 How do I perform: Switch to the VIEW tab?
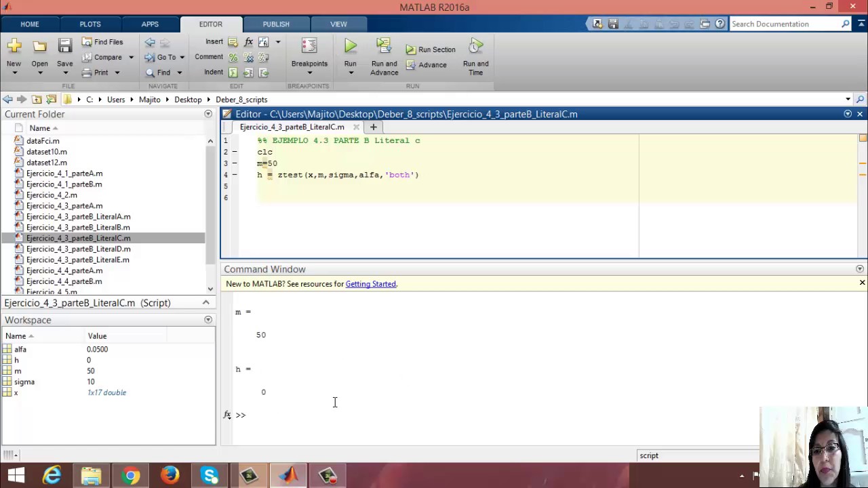tap(338, 24)
